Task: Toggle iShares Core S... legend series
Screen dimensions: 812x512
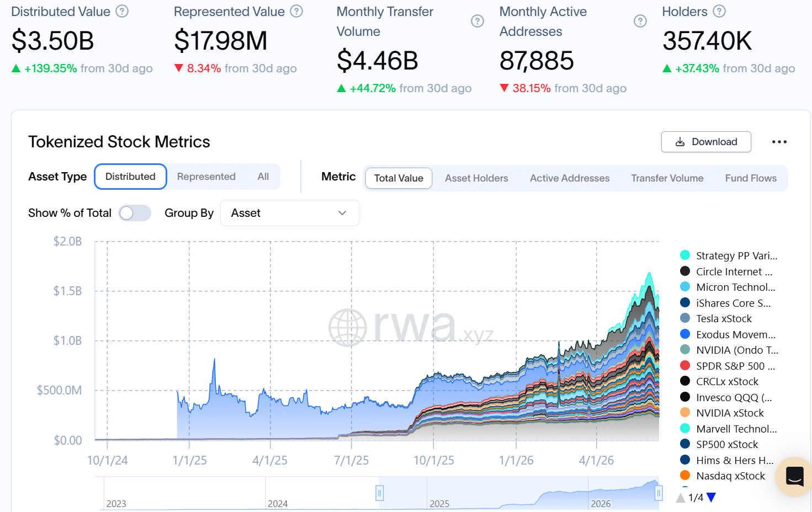Action: [x=725, y=302]
